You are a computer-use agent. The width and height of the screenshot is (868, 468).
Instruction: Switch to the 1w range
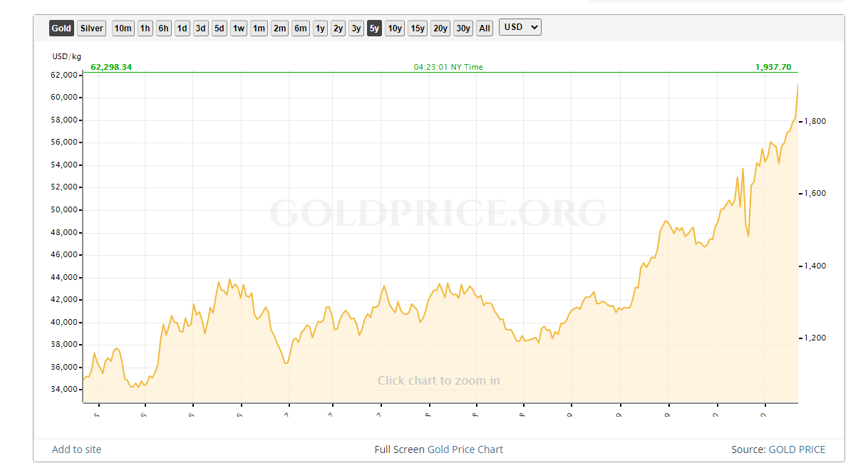click(239, 28)
